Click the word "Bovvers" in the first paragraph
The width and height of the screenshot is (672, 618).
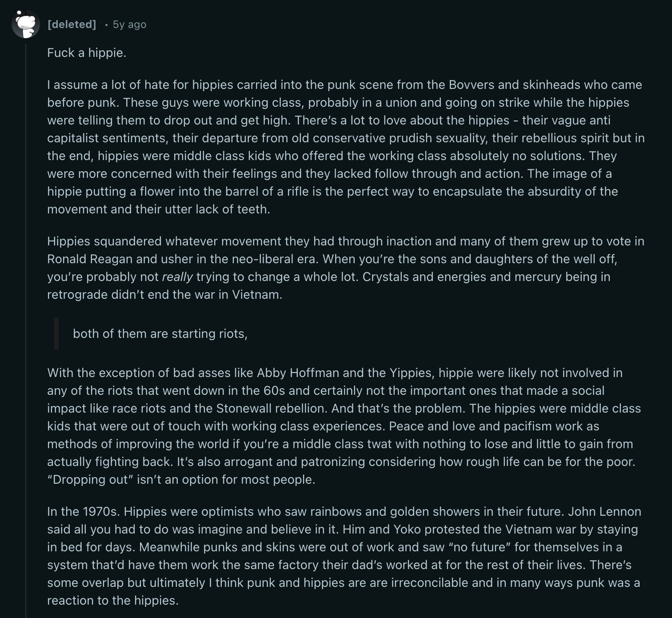(x=472, y=85)
